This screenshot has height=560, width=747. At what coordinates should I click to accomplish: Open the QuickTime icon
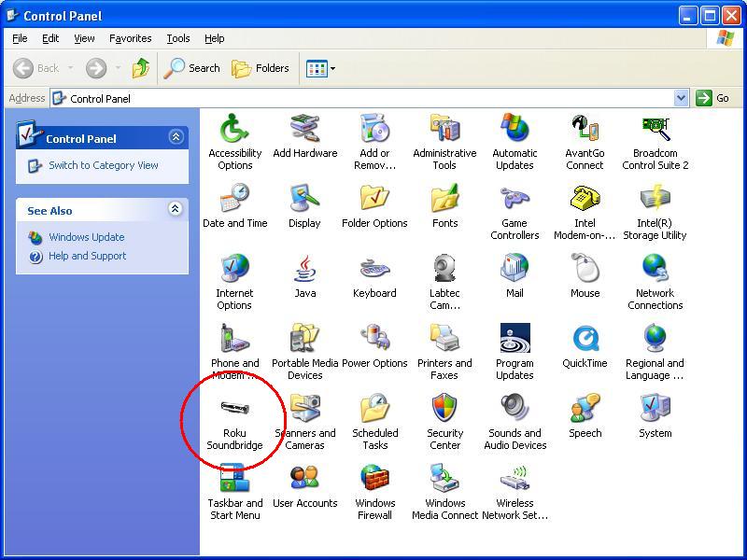point(585,339)
